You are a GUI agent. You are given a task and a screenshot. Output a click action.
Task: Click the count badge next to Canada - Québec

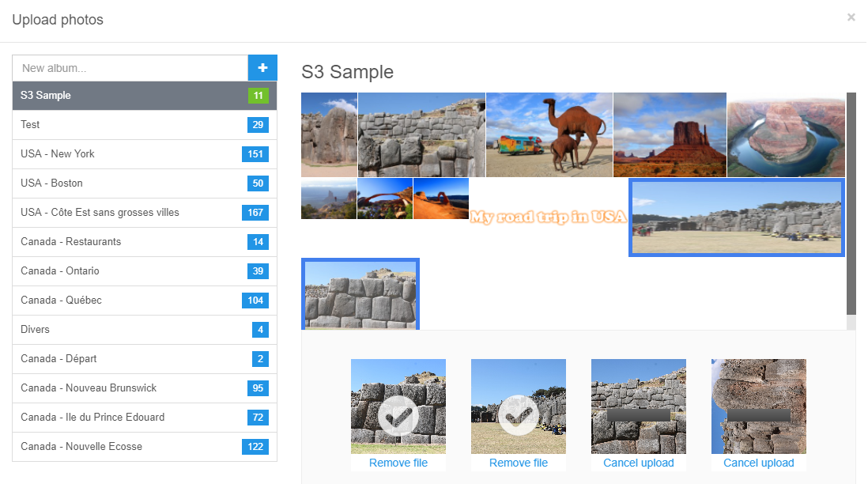pyautogui.click(x=256, y=301)
